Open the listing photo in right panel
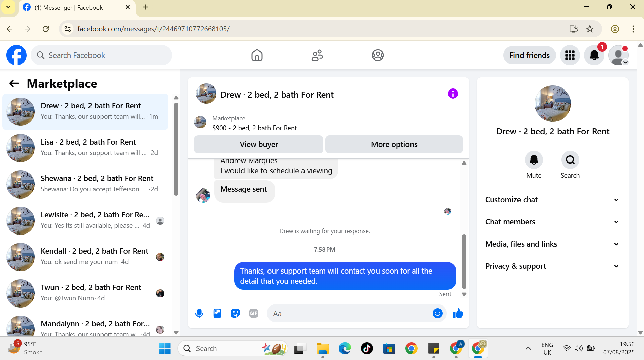Image resolution: width=644 pixels, height=360 pixels. [552, 104]
